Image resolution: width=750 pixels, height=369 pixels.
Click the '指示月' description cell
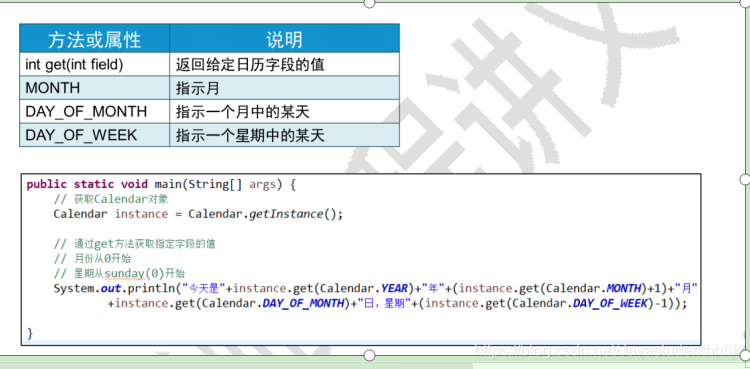(285, 88)
